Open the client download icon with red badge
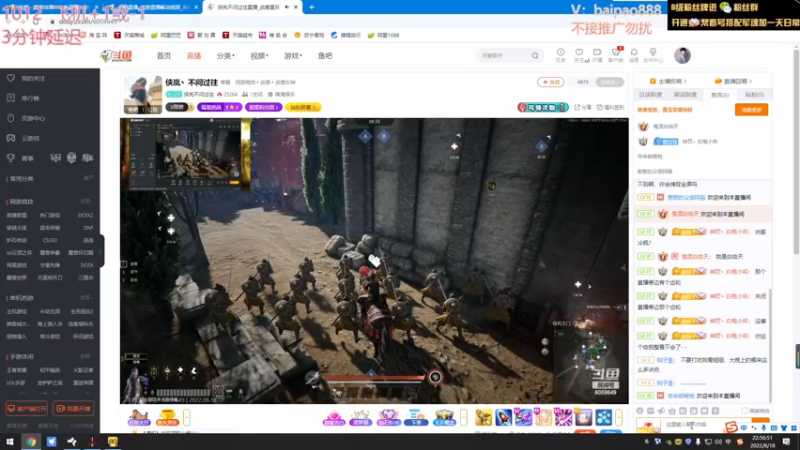Viewport: 800px width, 450px height. point(616,55)
